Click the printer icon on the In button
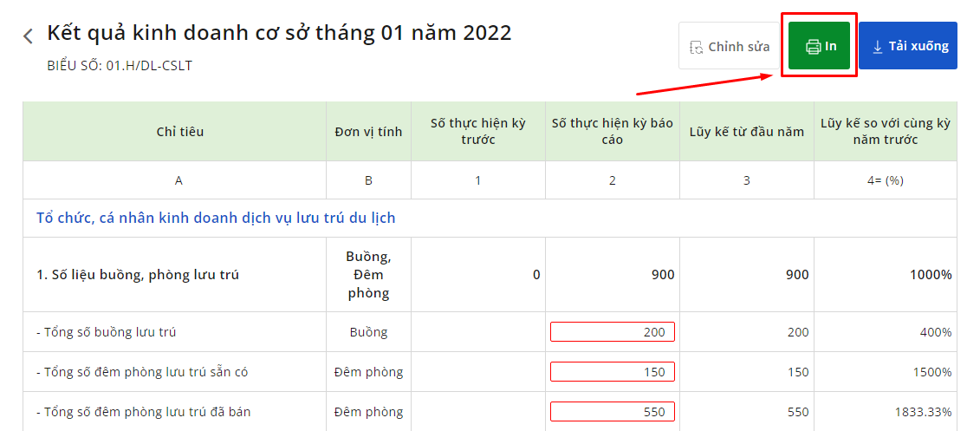The width and height of the screenshot is (980, 431). [x=813, y=46]
